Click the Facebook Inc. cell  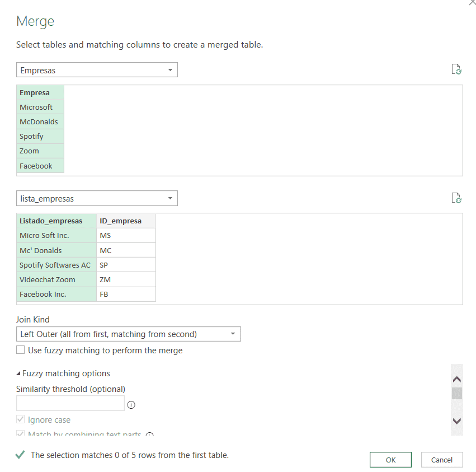click(56, 294)
